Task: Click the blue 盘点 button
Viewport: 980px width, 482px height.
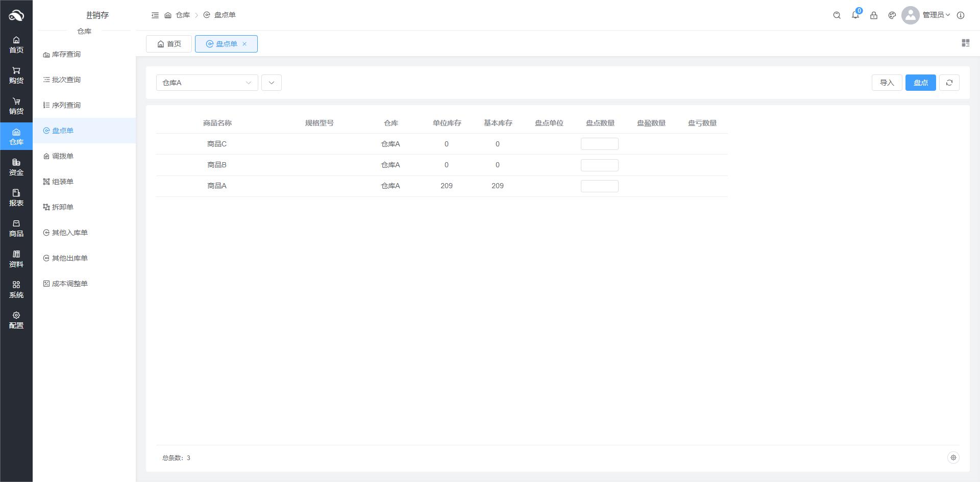Action: tap(920, 83)
